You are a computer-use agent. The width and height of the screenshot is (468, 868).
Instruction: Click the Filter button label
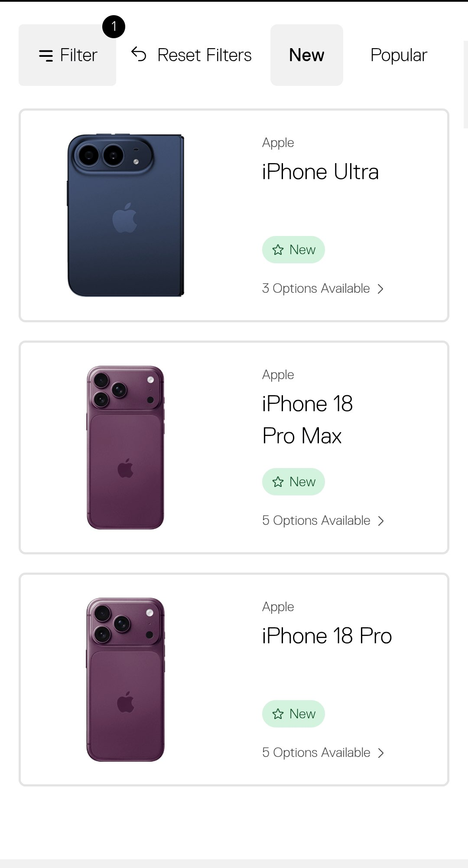(78, 55)
